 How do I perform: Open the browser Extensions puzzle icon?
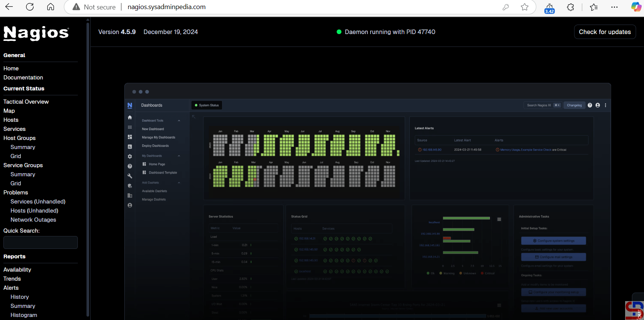[x=570, y=7]
